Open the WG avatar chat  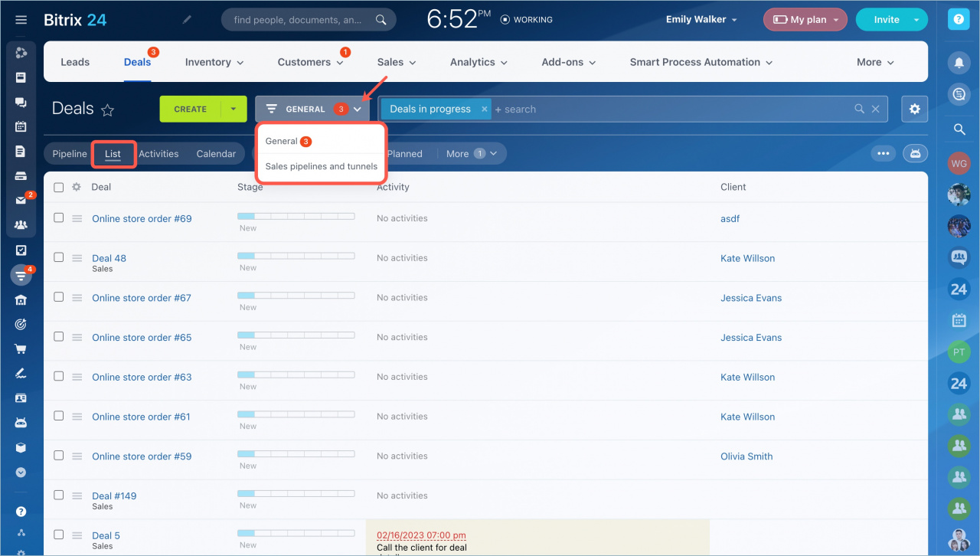(959, 162)
